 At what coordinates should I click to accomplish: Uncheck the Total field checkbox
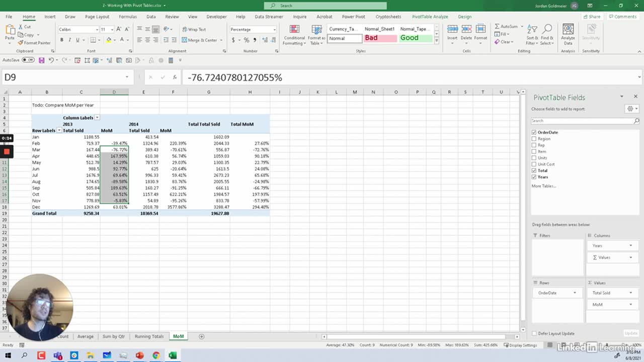[x=534, y=170]
